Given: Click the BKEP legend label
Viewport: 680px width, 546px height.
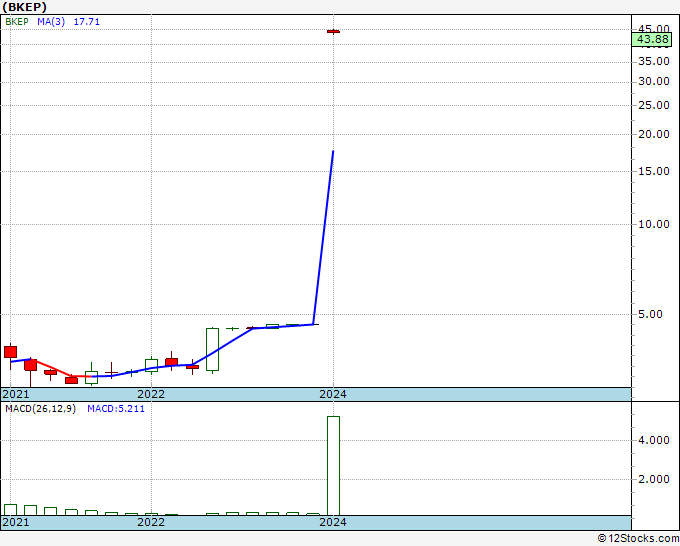Looking at the screenshot, I should click(x=17, y=22).
